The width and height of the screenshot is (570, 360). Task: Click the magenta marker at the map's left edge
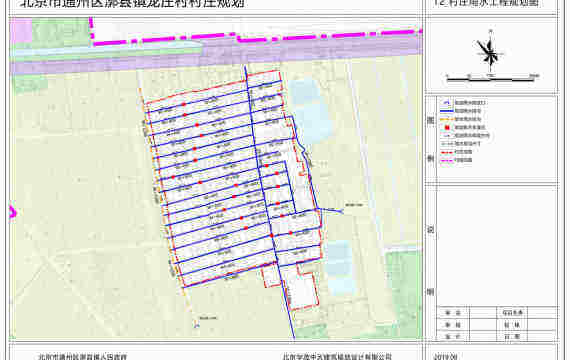[12, 212]
